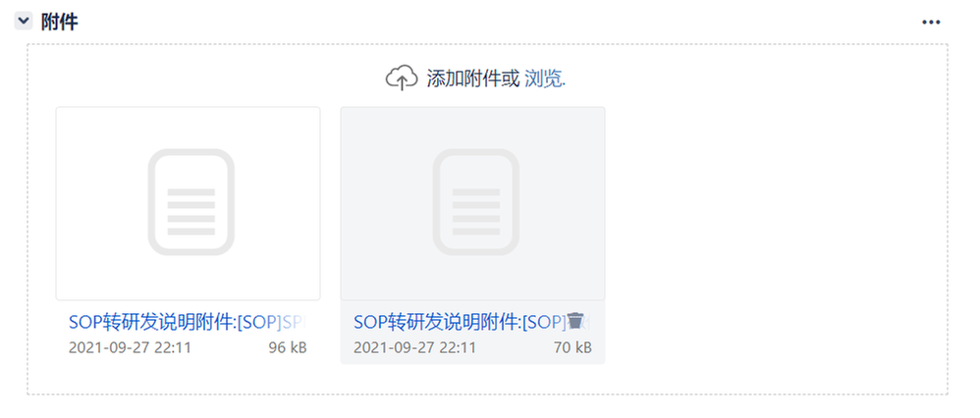The width and height of the screenshot is (980, 418).
Task: Click the 添加附件或 upload prompt text
Action: click(x=472, y=78)
